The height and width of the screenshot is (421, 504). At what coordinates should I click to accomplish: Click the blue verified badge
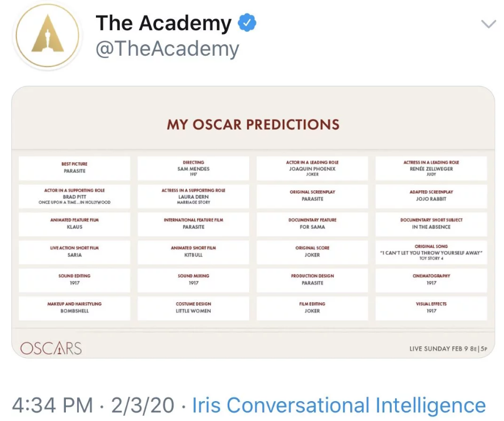[247, 23]
